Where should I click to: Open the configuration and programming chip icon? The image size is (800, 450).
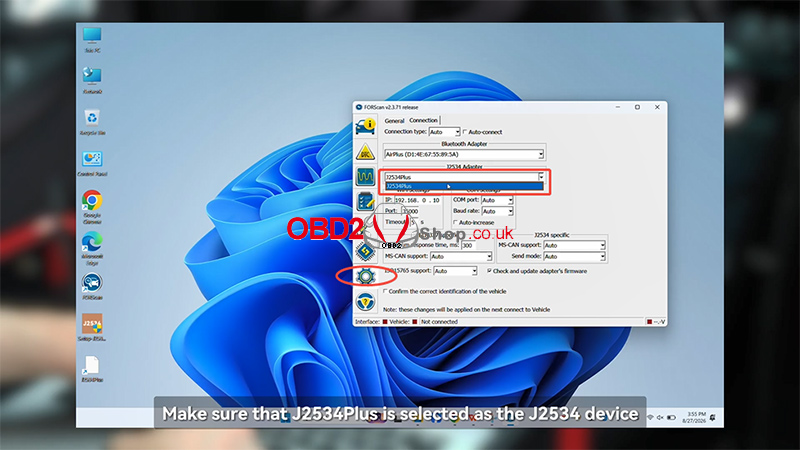click(x=365, y=251)
